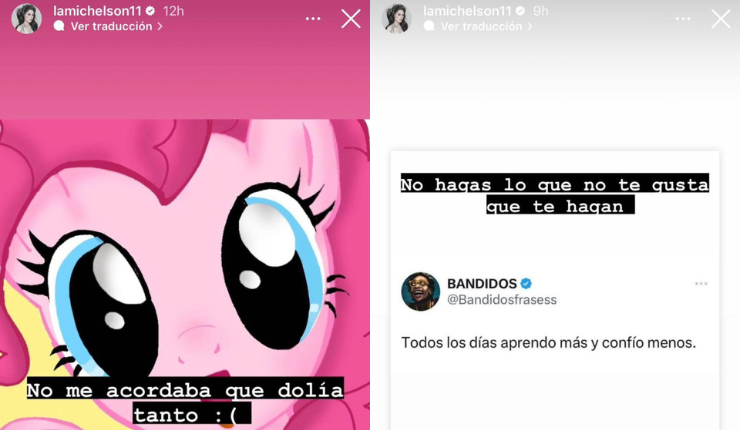
Task: Open the BANDIDOS tweet options dots
Action: pos(701,284)
